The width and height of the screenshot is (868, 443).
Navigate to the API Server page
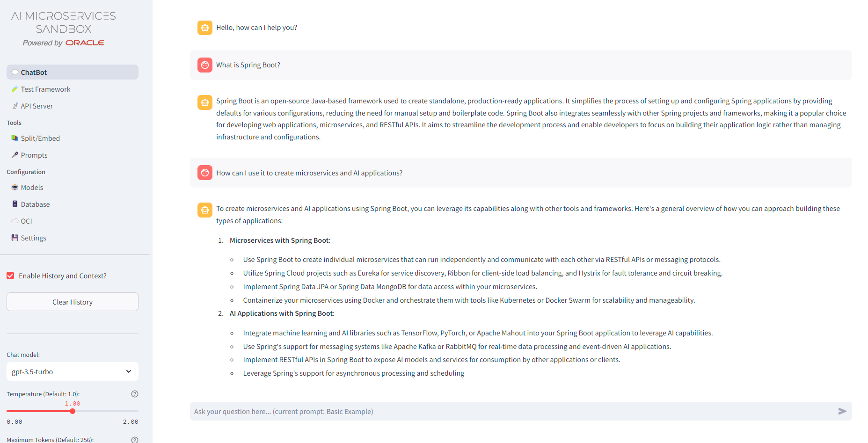point(36,106)
